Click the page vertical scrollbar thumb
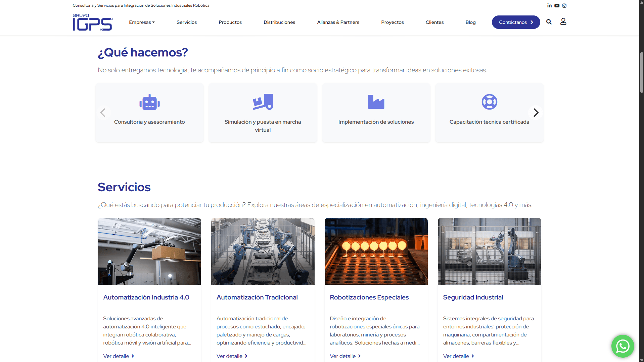Image resolution: width=644 pixels, height=362 pixels. tap(641, 72)
